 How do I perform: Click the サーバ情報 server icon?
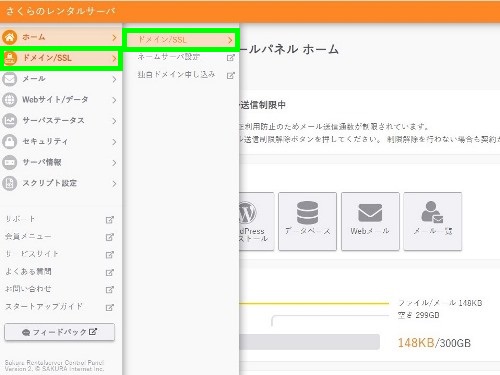pos(10,163)
